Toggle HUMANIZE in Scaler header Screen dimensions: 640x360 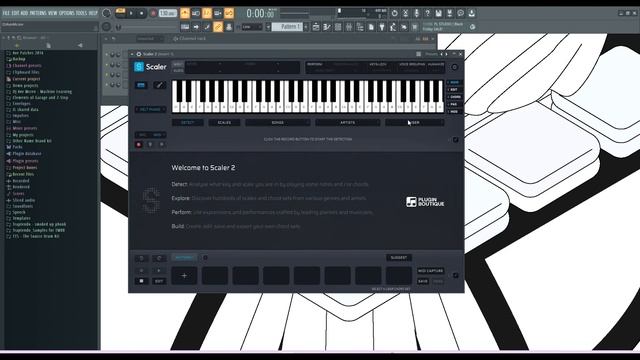coord(436,64)
